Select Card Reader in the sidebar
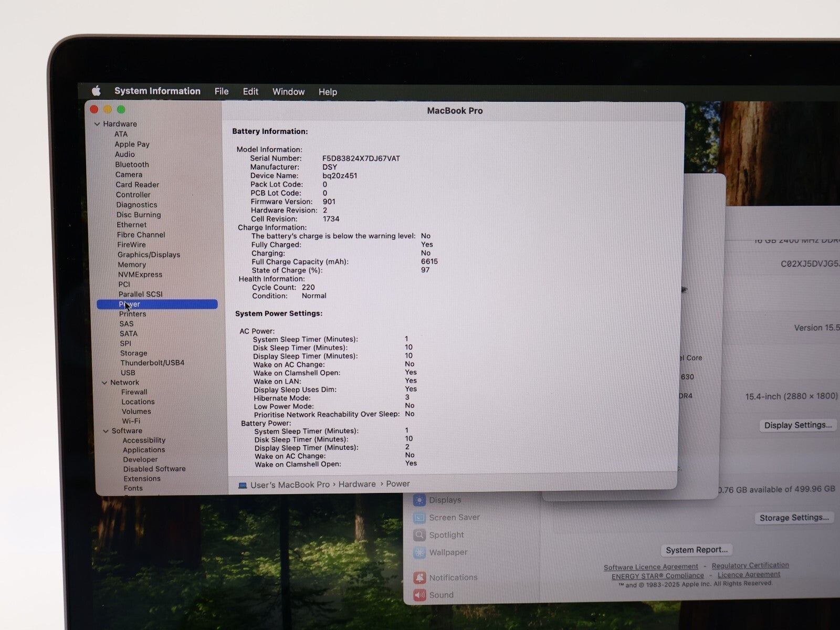The image size is (840, 630). point(138,185)
